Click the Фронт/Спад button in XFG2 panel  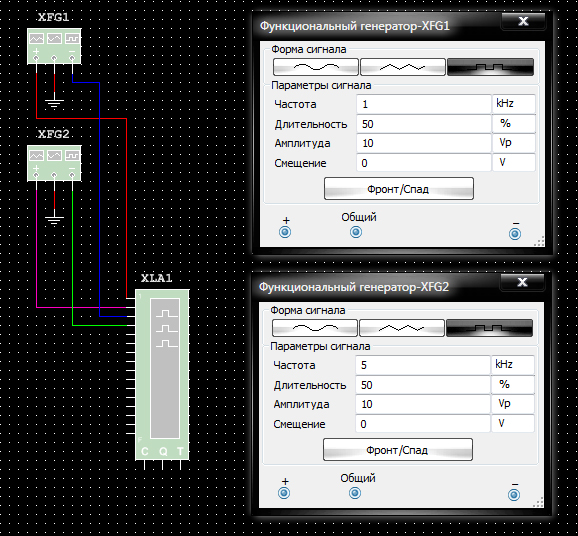[x=398, y=450]
